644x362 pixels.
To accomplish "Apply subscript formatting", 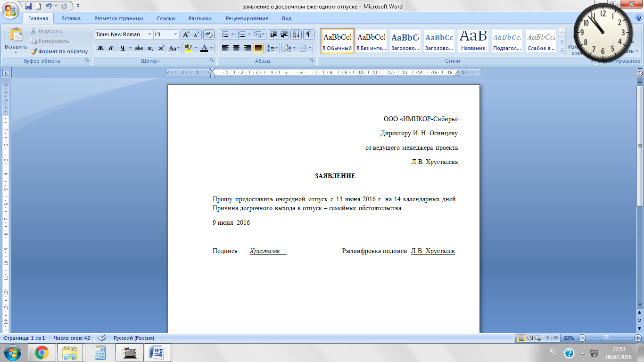I will point(150,48).
